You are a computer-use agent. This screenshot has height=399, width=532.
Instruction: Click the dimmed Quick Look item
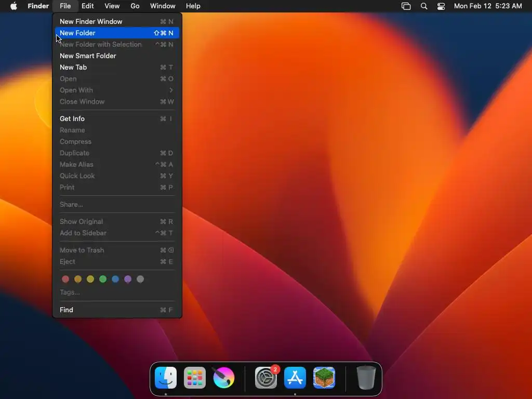coord(117,176)
